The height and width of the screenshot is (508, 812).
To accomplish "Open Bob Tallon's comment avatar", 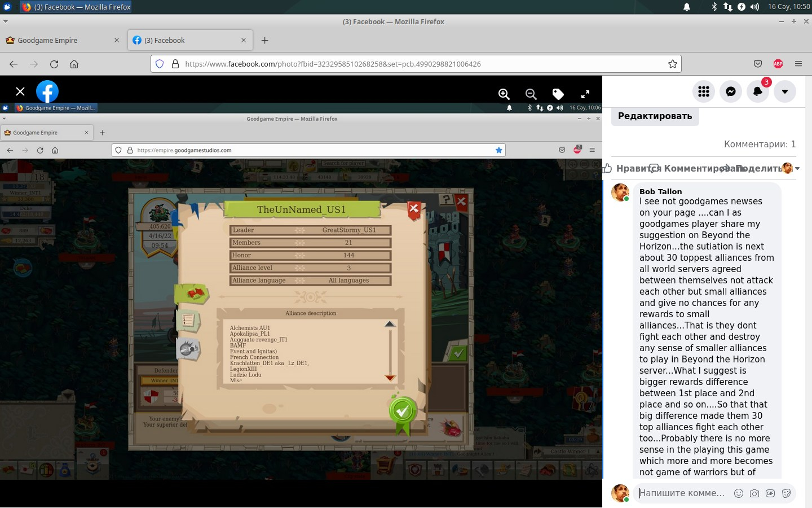I will coord(620,192).
